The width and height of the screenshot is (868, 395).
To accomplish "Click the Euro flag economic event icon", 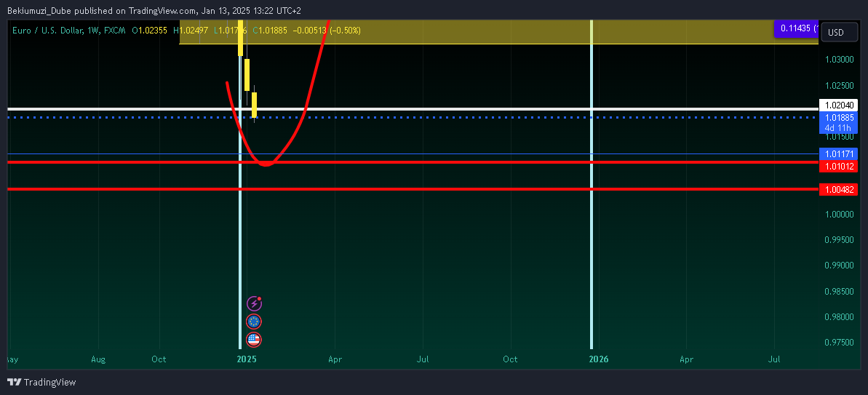I will pyautogui.click(x=253, y=322).
